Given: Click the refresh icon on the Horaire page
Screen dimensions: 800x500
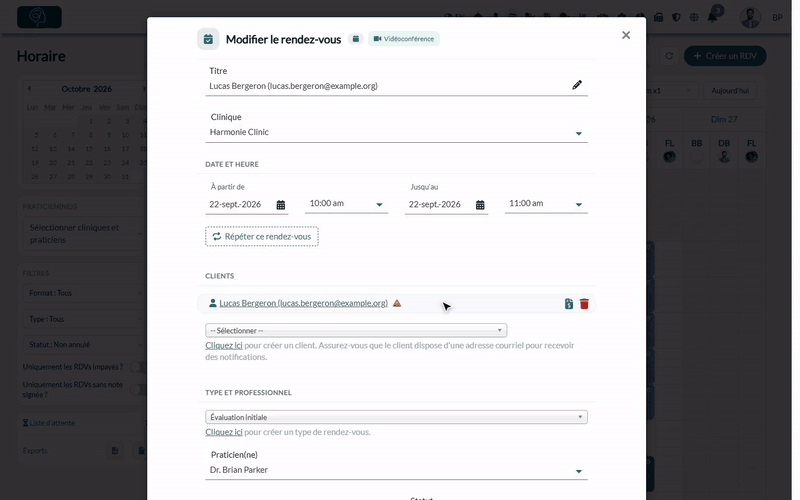Looking at the screenshot, I should click(669, 56).
